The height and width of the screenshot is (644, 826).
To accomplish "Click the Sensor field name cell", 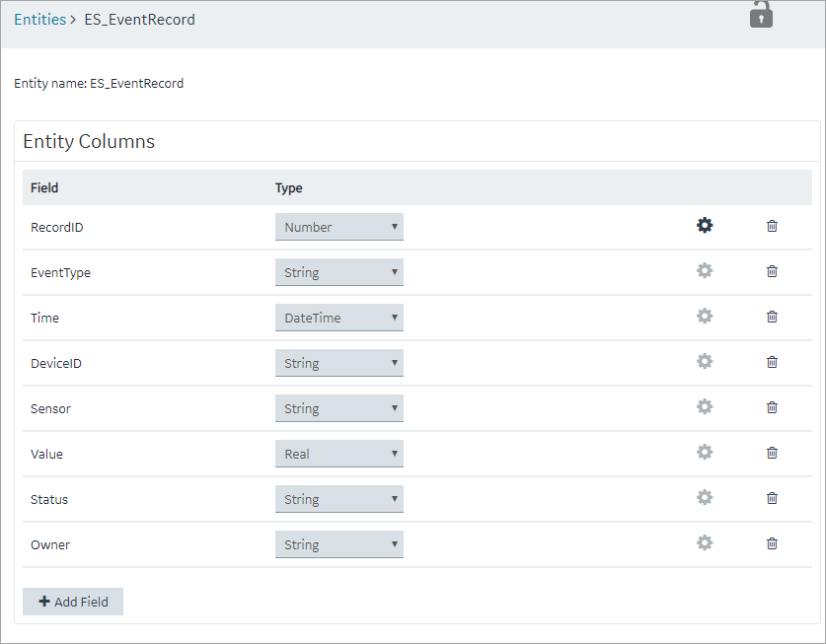I will pyautogui.click(x=50, y=408).
